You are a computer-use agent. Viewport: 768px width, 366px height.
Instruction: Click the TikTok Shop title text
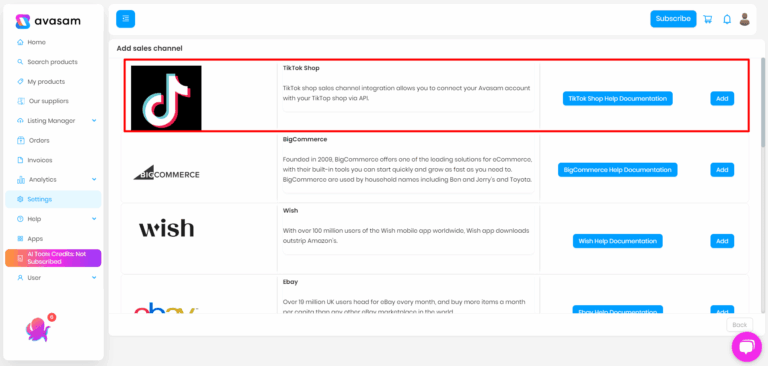[x=301, y=68]
